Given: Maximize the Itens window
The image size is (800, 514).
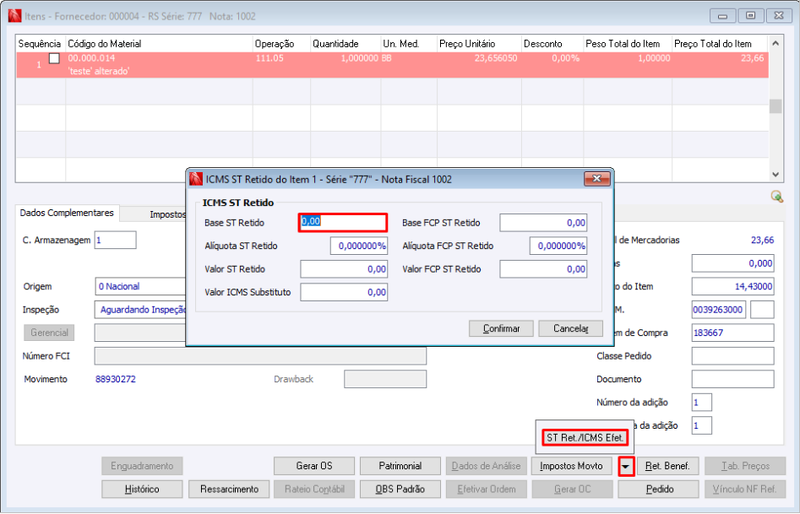Looking at the screenshot, I should (x=751, y=16).
